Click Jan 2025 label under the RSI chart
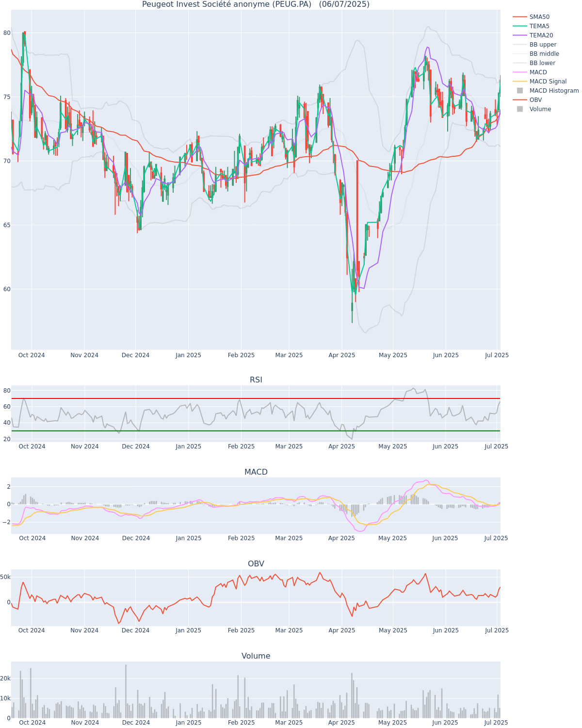Viewport: 582px width, 728px height. click(188, 447)
